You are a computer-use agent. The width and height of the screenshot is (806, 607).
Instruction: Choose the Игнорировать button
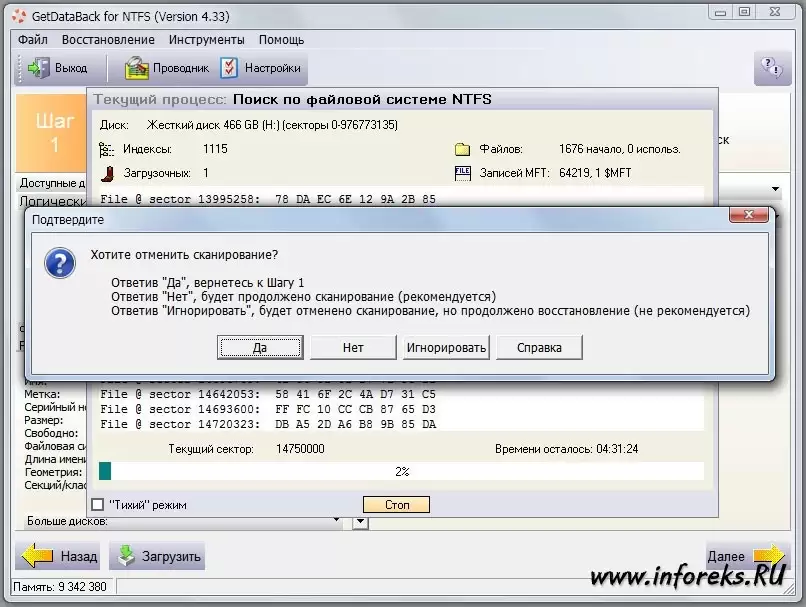click(446, 348)
